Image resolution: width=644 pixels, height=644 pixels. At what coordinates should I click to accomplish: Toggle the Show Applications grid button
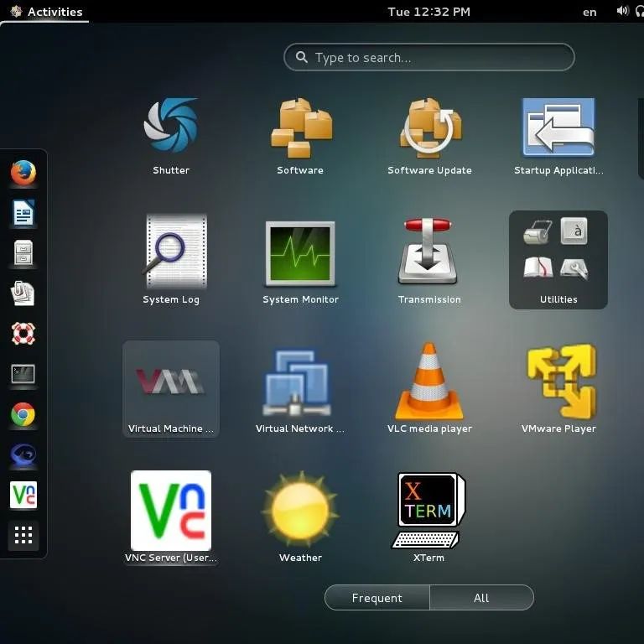(23, 535)
